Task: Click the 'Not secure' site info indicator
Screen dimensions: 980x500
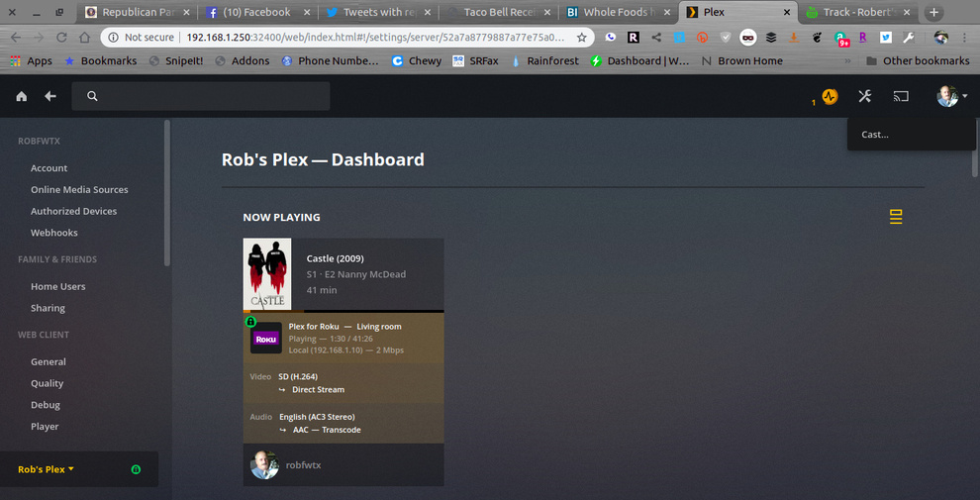Action: [142, 38]
